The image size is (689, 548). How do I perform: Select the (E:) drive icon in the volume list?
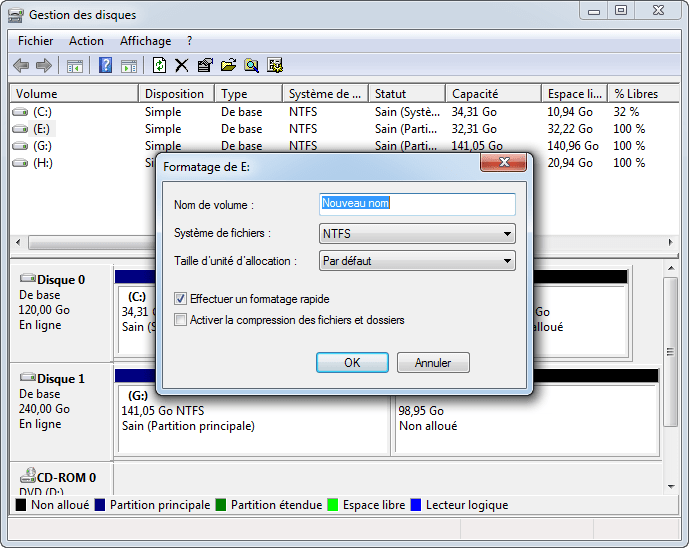pos(20,129)
